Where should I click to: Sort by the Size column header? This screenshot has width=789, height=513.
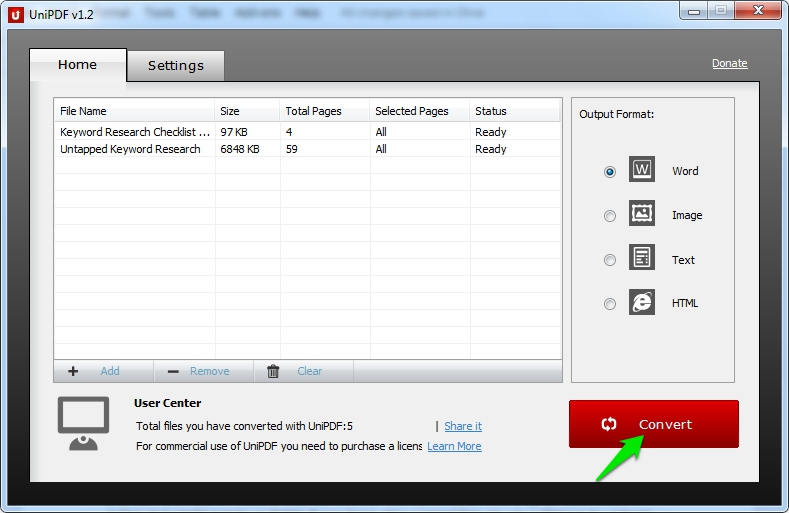click(x=247, y=111)
